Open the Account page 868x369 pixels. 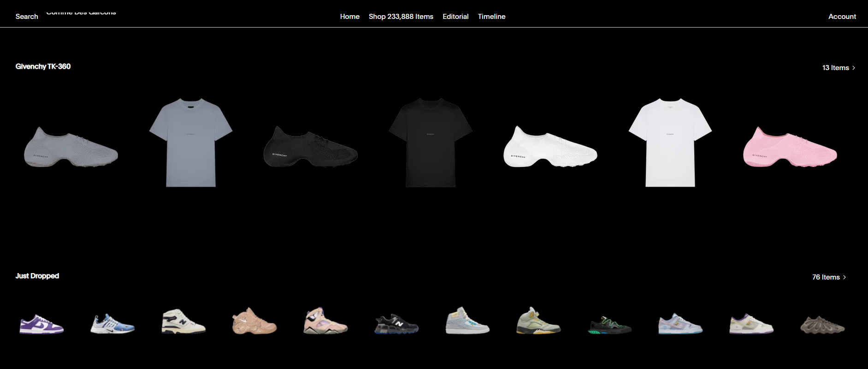click(842, 17)
